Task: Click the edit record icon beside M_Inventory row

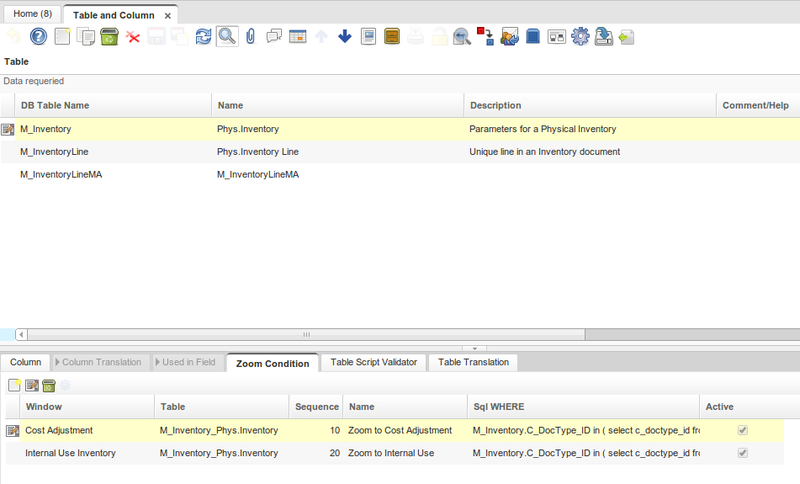Action: coord(8,129)
